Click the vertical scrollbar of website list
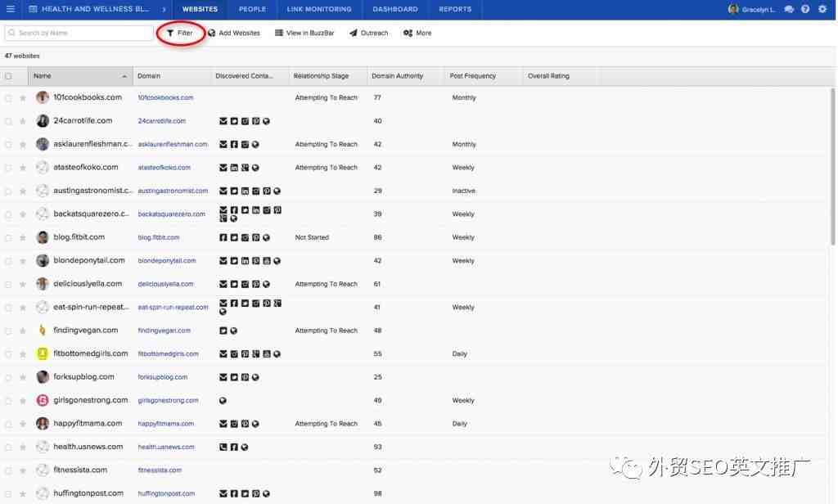Image resolution: width=838 pixels, height=504 pixels. tap(832, 166)
